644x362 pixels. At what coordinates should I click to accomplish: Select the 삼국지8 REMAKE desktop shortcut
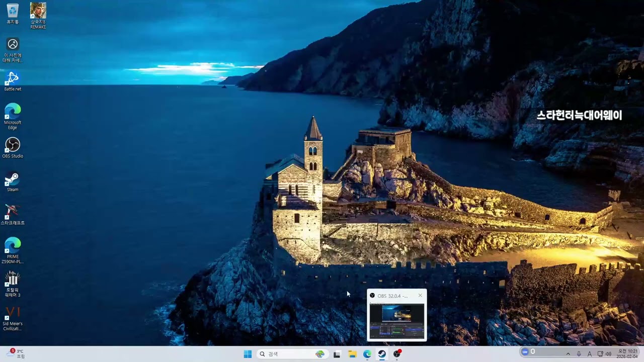(x=38, y=16)
